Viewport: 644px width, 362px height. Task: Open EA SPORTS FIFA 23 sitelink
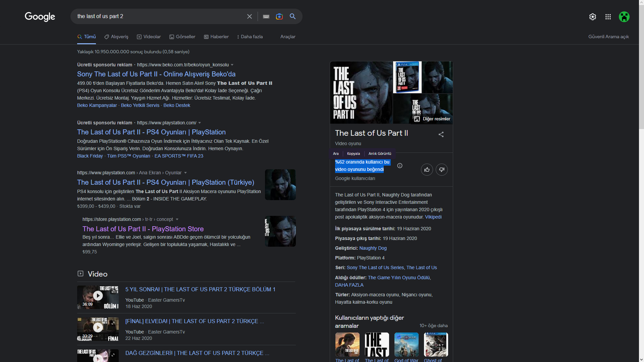[179, 156]
